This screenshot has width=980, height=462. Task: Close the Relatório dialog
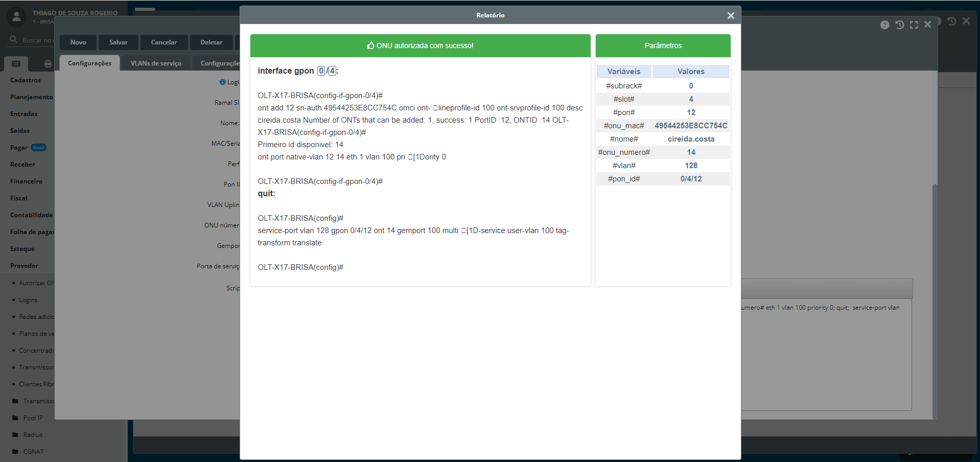[x=731, y=16]
